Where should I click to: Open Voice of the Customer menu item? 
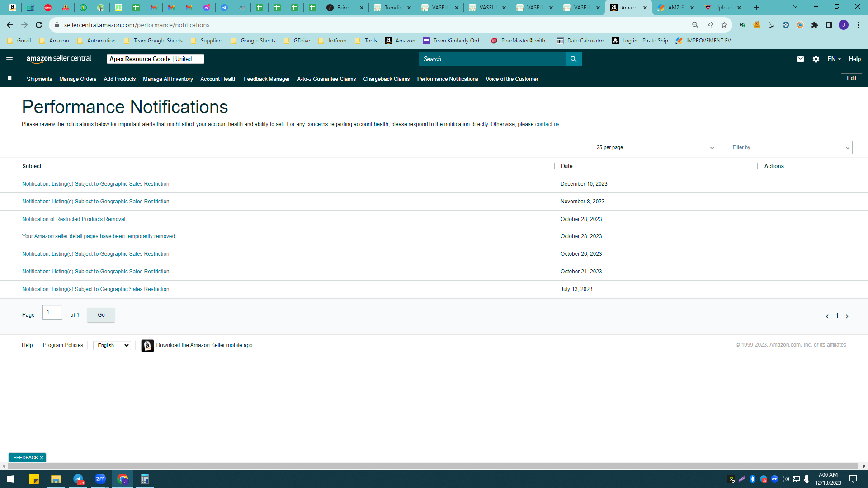(512, 79)
